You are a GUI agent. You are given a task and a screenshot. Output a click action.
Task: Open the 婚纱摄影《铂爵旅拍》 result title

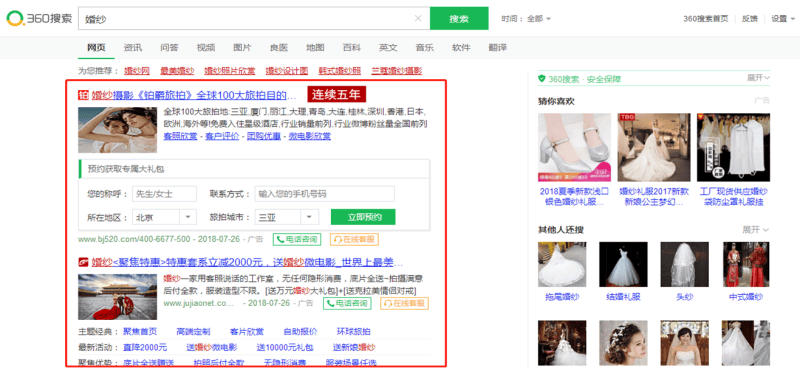(x=193, y=95)
